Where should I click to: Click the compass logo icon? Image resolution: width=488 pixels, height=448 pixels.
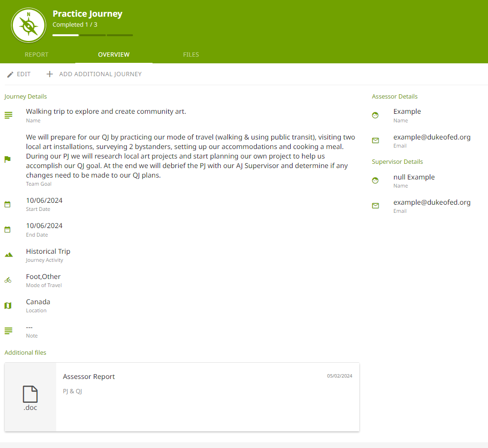[28, 25]
